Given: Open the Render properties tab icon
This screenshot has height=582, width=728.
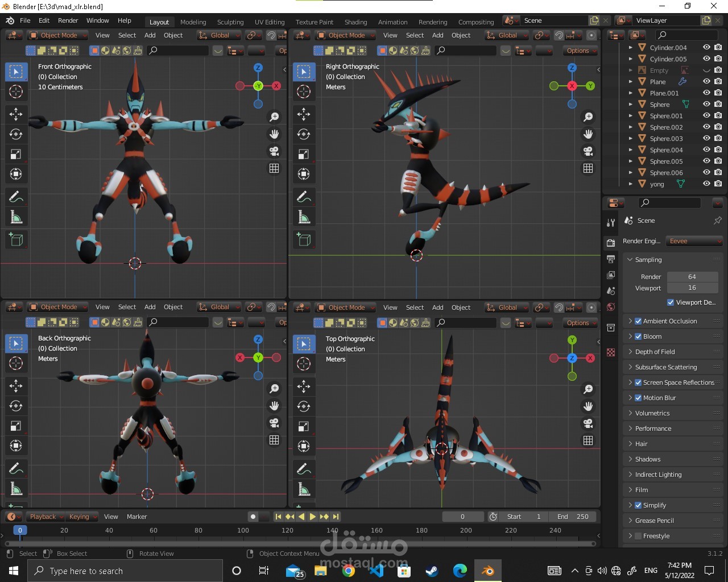Looking at the screenshot, I should (x=611, y=243).
